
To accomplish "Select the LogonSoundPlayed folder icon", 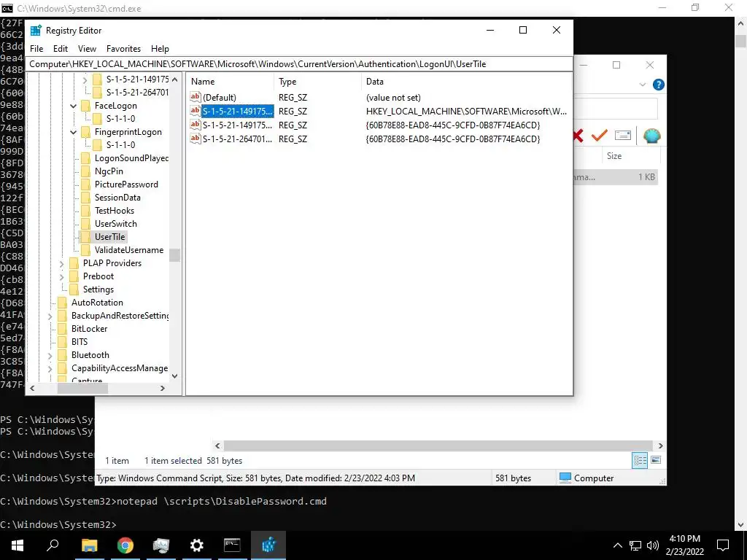I will [x=86, y=158].
